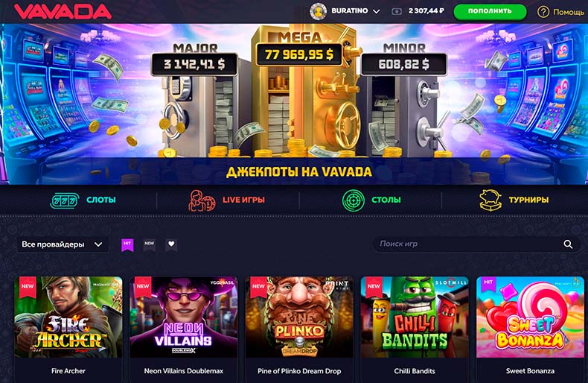Click the search magnifier icon
This screenshot has width=588, height=383.
click(568, 244)
